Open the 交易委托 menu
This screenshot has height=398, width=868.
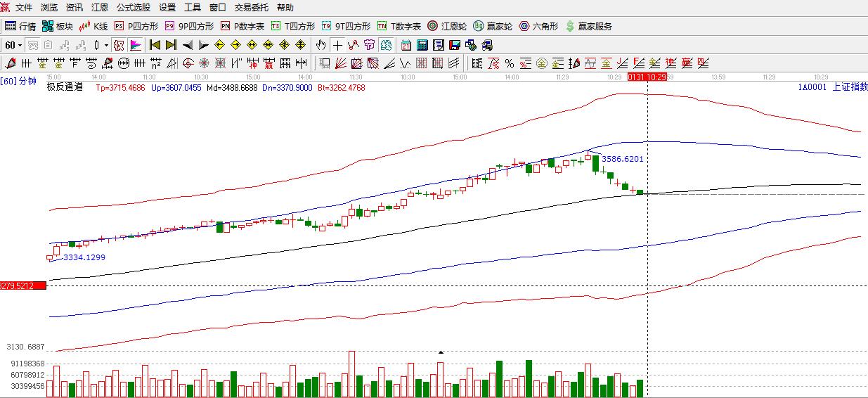[x=251, y=8]
